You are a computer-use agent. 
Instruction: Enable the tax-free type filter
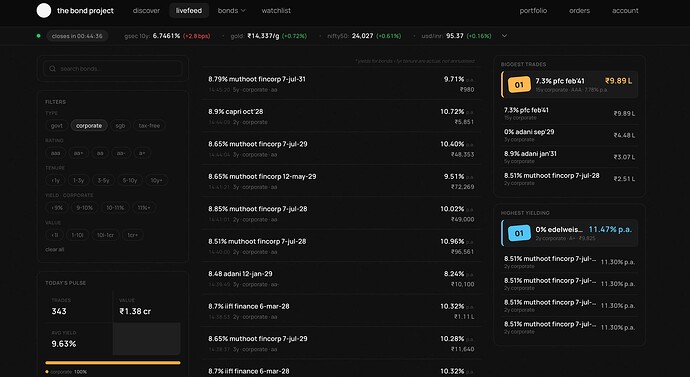tap(149, 126)
